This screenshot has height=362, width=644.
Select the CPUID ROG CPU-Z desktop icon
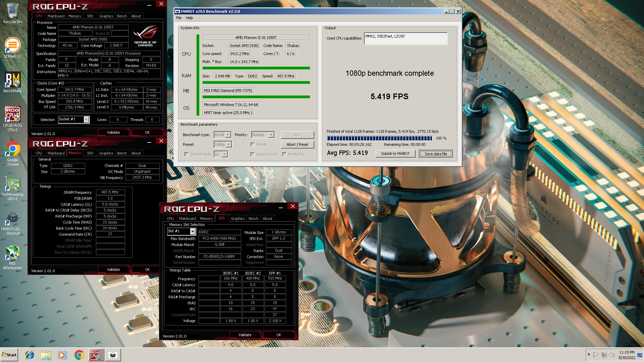(12, 119)
